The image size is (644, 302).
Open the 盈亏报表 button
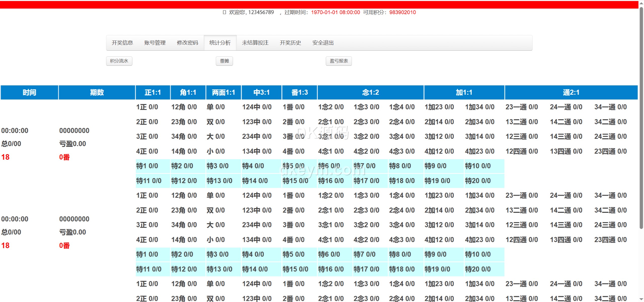pyautogui.click(x=339, y=61)
